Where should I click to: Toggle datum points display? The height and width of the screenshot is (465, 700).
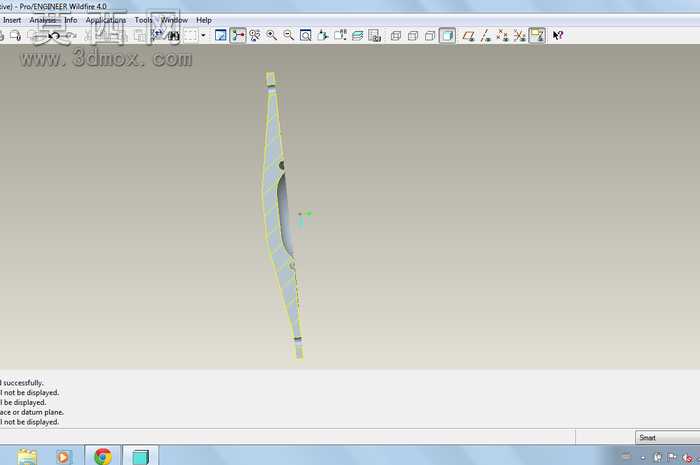[503, 36]
